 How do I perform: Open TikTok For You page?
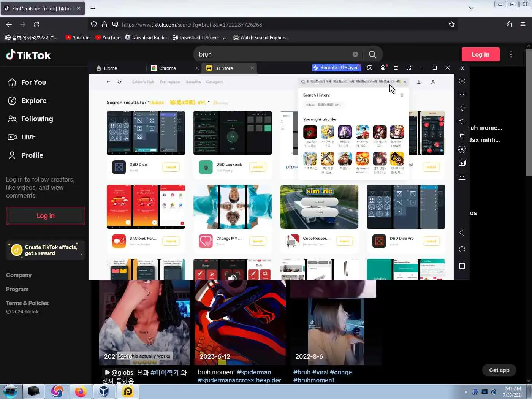tap(27, 82)
